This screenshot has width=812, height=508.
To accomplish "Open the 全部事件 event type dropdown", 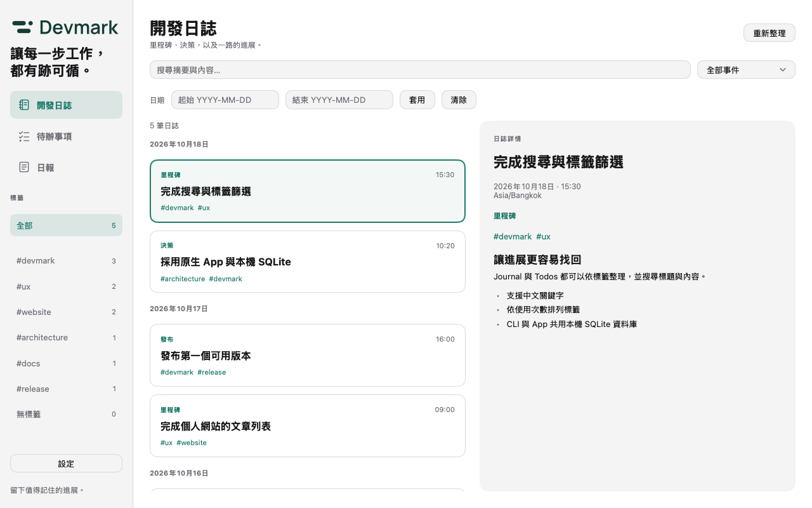I will pyautogui.click(x=746, y=70).
